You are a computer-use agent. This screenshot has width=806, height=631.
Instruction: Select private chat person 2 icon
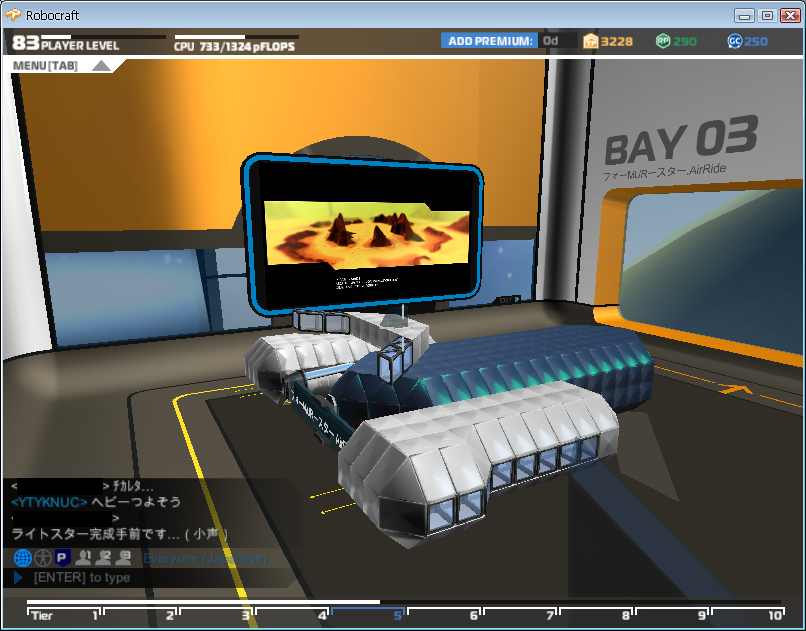[103, 557]
